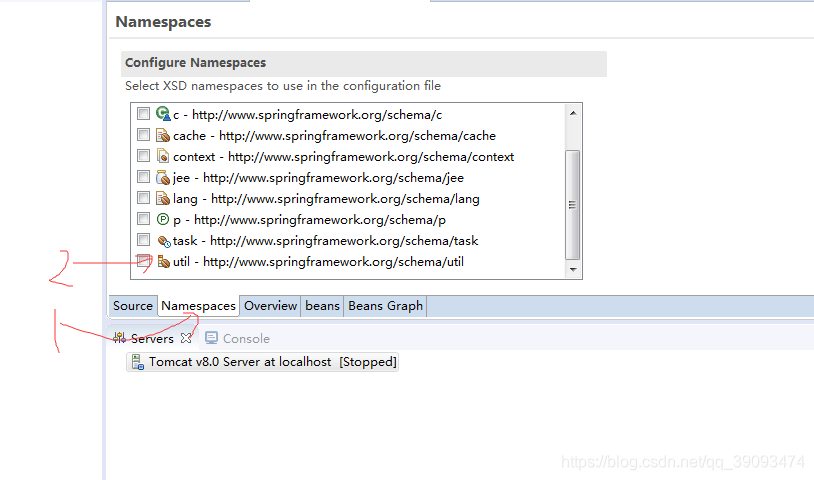The image size is (814, 480).
Task: Enable the jee namespace checkbox
Action: tap(143, 176)
